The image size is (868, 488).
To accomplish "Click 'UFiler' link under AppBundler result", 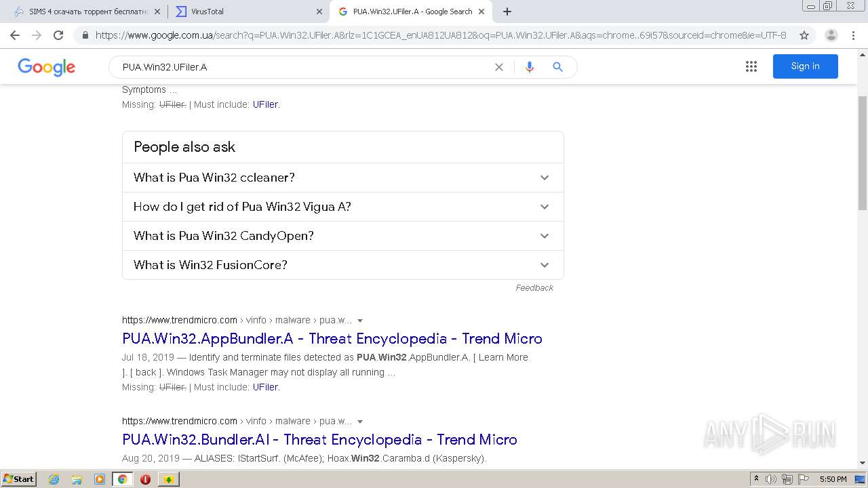I will [265, 387].
